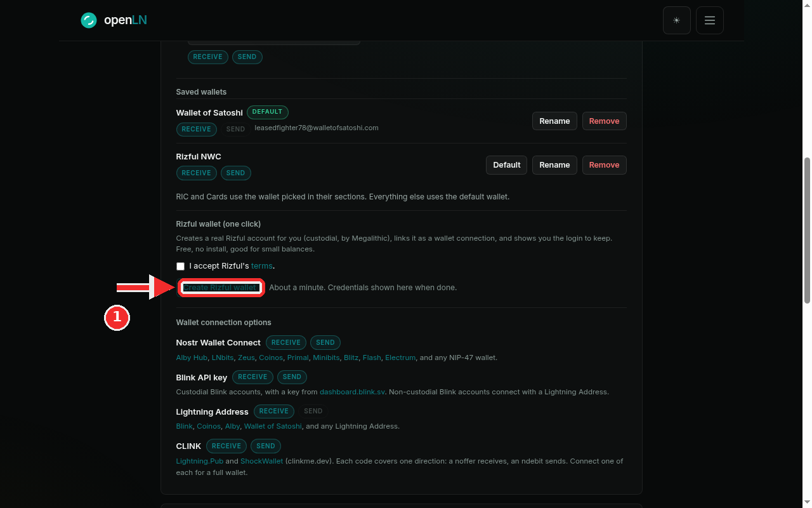Viewport: 812px width, 508px height.
Task: Open the Alby Hub link
Action: [x=192, y=358]
